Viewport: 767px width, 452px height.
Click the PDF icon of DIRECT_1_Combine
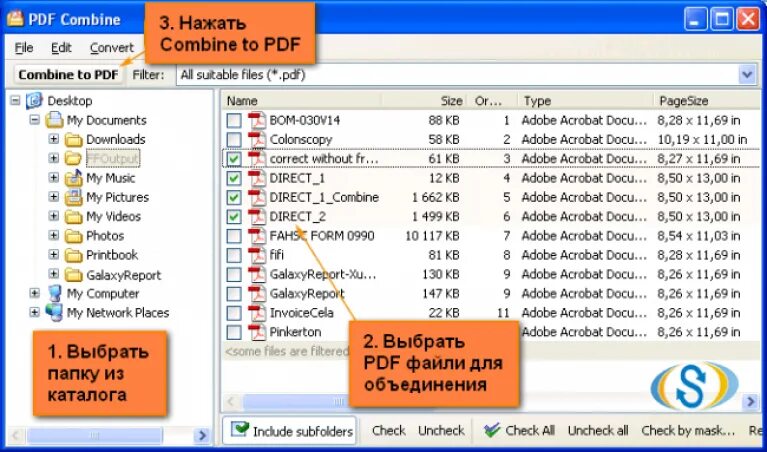[256, 197]
